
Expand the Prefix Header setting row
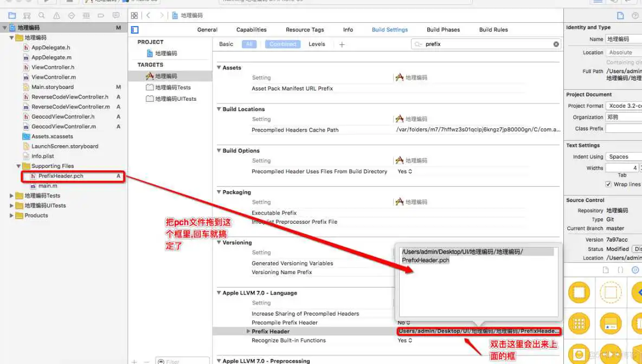(x=248, y=331)
